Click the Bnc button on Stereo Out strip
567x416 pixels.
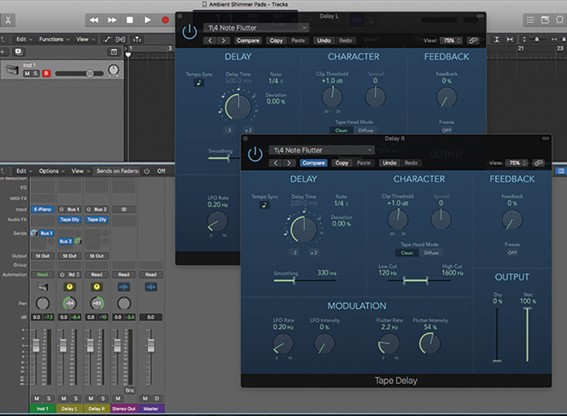130,390
